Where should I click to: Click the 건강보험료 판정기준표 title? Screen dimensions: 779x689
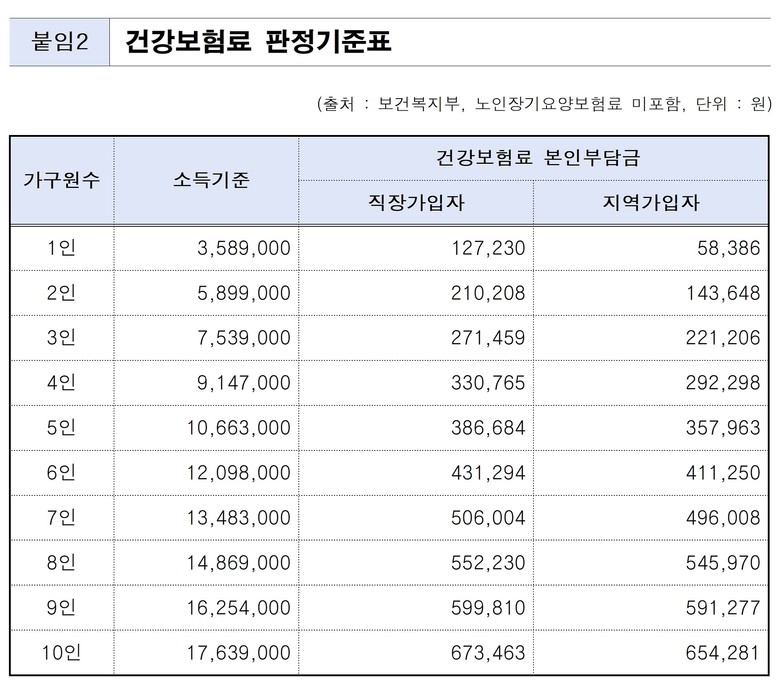(258, 42)
